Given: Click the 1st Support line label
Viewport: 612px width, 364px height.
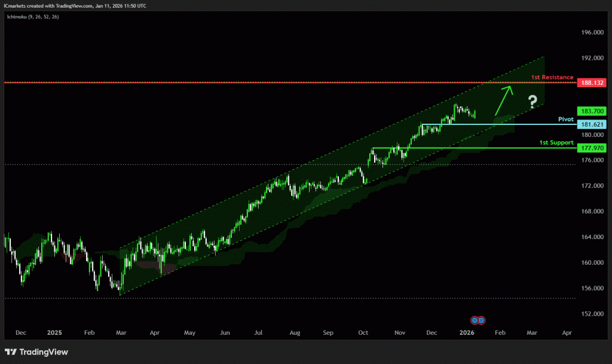Looking at the screenshot, I should coord(556,143).
